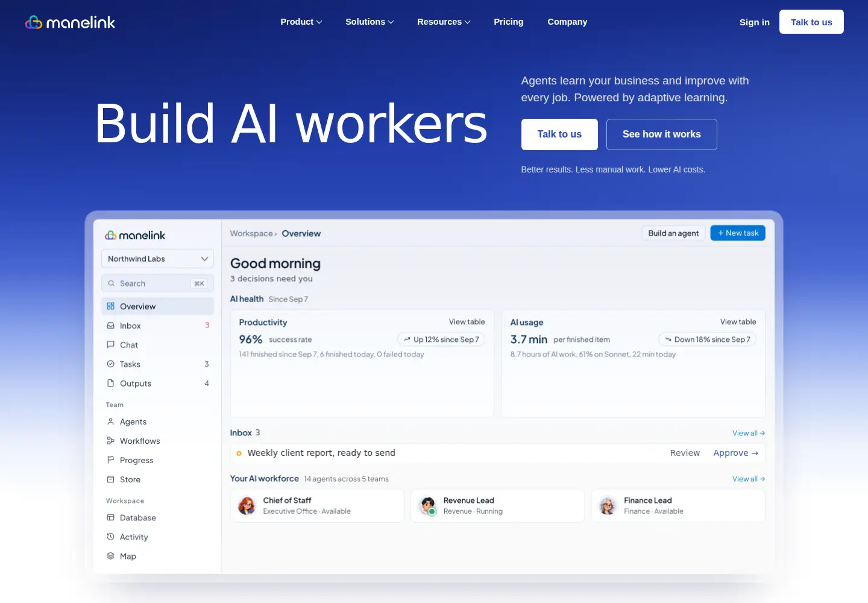The image size is (868, 603).
Task: Click View table on the AI usage card
Action: 738,322
